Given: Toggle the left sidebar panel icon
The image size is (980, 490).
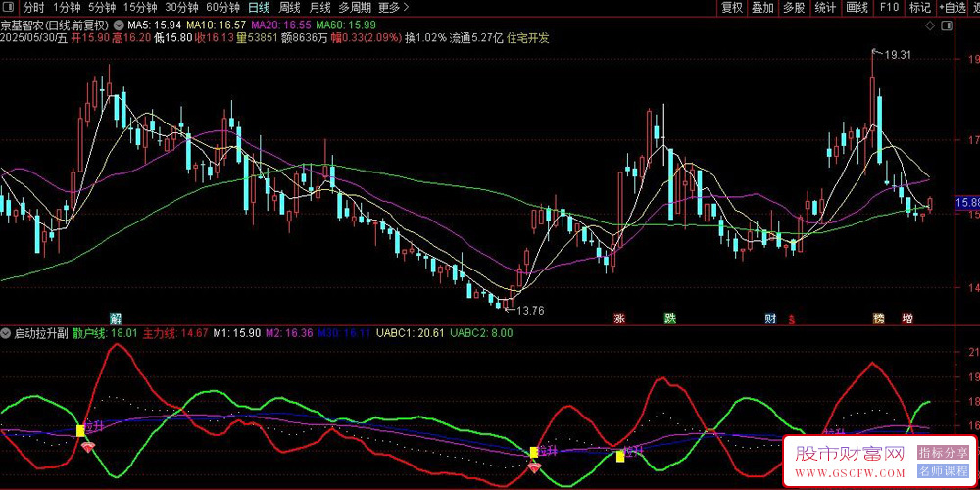Looking at the screenshot, I should tap(10, 8).
